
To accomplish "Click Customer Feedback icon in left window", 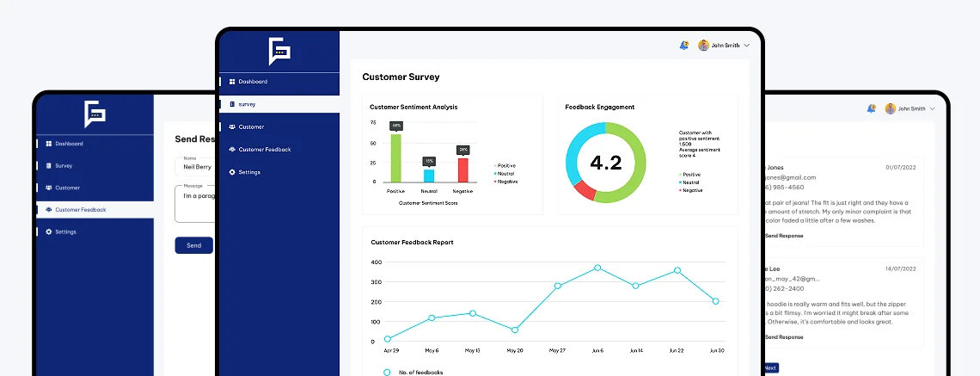I will 49,210.
